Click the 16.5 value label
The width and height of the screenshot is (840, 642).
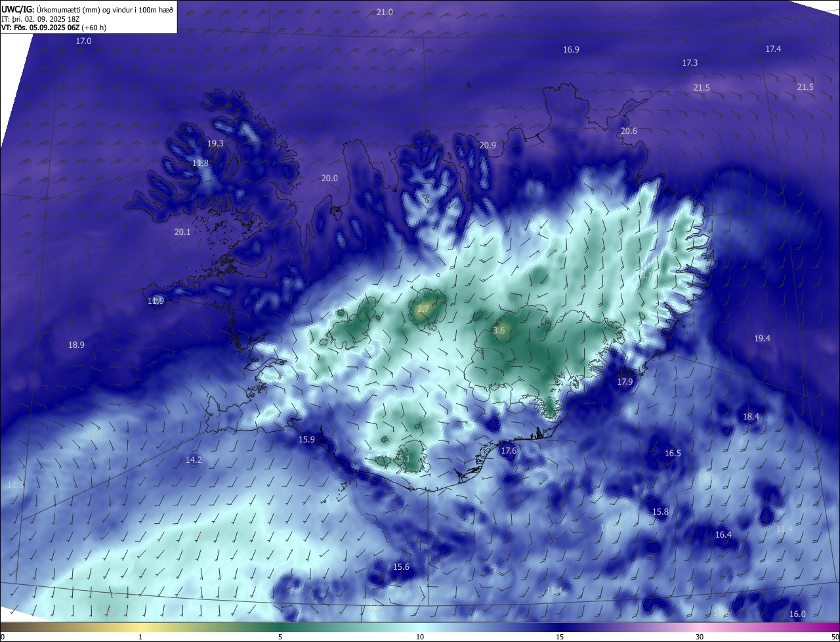673,454
